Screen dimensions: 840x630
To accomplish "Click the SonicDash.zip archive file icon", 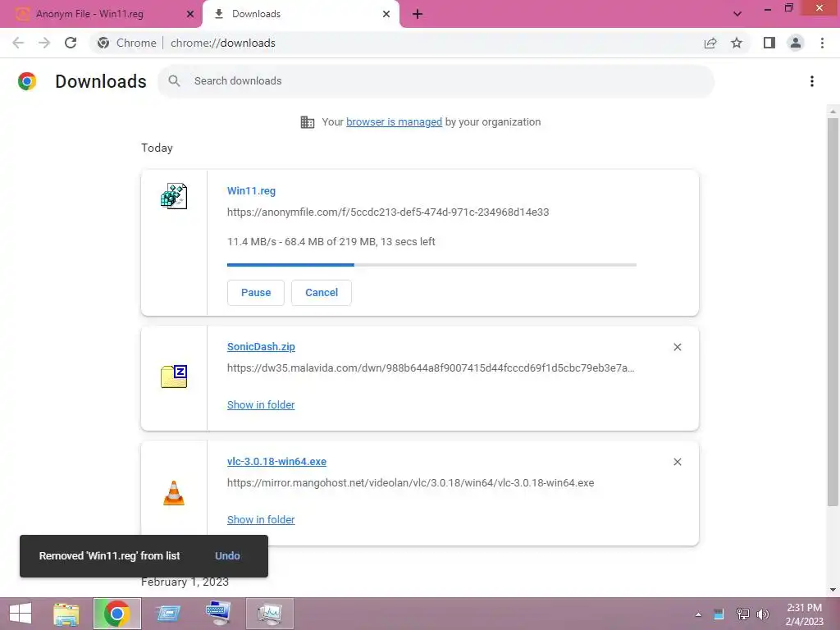I will pyautogui.click(x=174, y=376).
